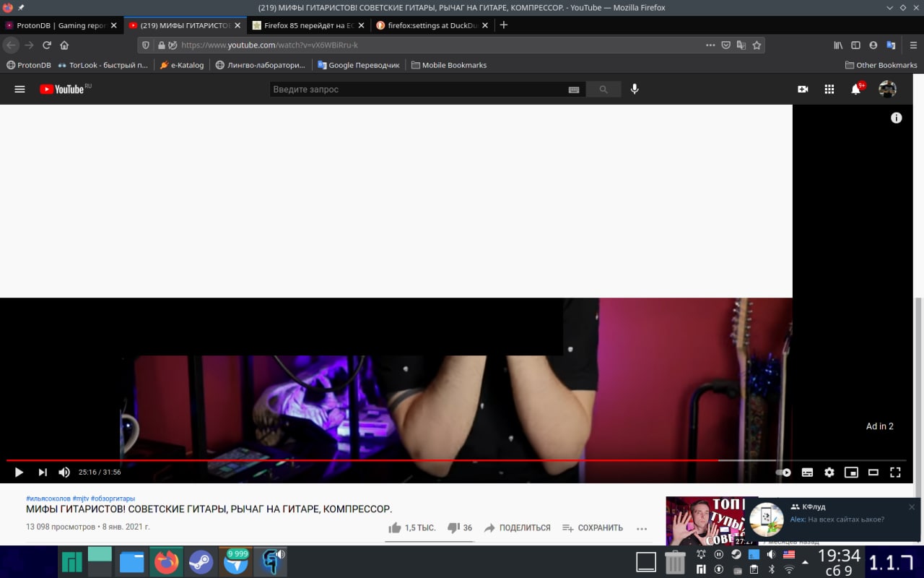Open the trash bin in panel
Image resolution: width=924 pixels, height=578 pixels.
(675, 562)
